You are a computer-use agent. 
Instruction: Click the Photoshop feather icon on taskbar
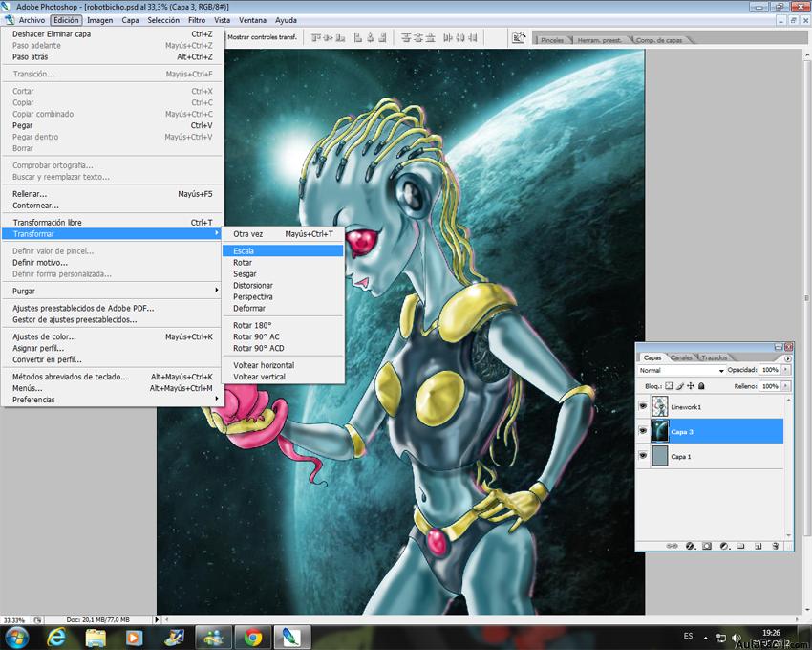(292, 637)
